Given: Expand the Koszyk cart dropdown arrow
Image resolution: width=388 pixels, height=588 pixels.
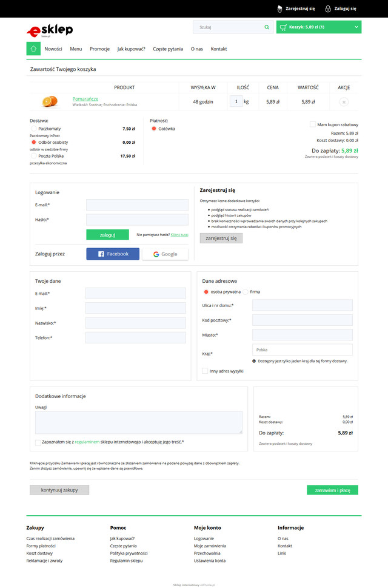Looking at the screenshot, I should coord(355,27).
